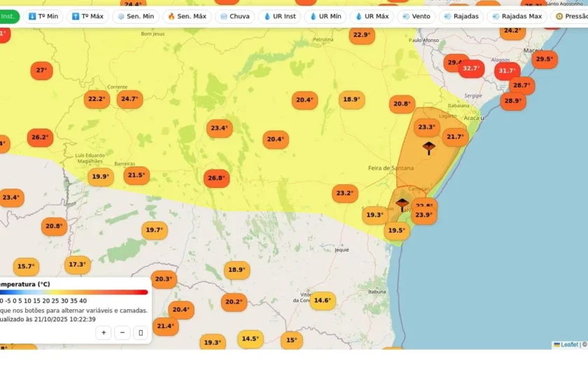Switch to Sen. Máx fire layer

click(187, 17)
